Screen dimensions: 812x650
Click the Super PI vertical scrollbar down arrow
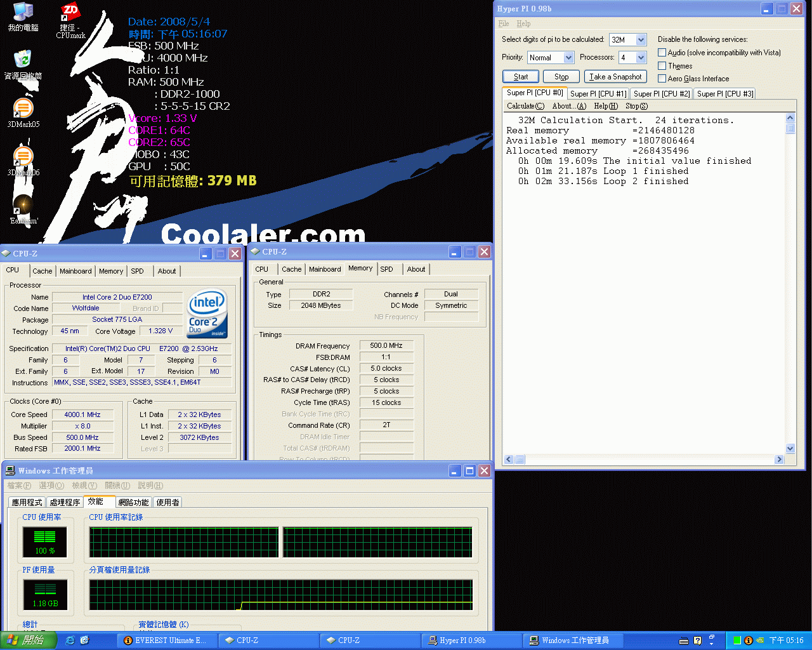coord(790,449)
